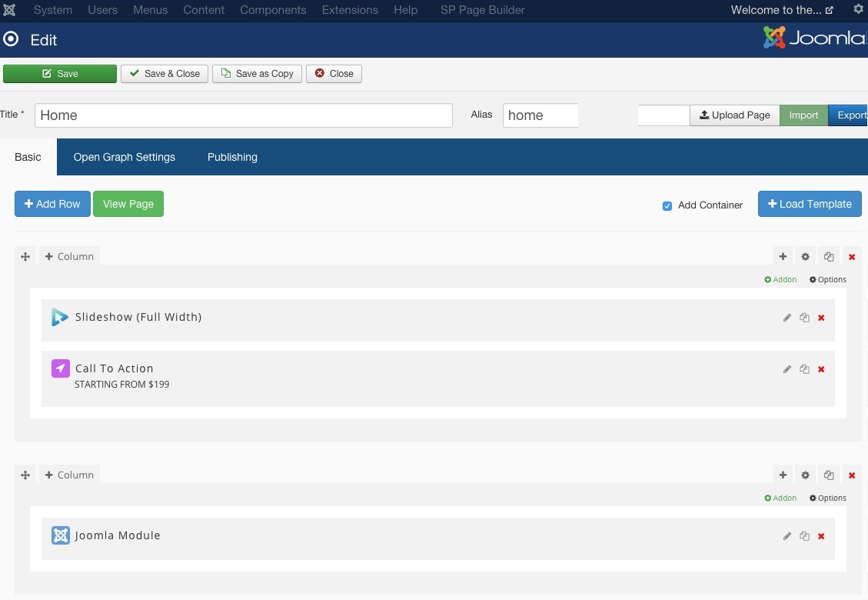Image resolution: width=868 pixels, height=600 pixels.
Task: Delete the second row with red X
Action: (852, 475)
